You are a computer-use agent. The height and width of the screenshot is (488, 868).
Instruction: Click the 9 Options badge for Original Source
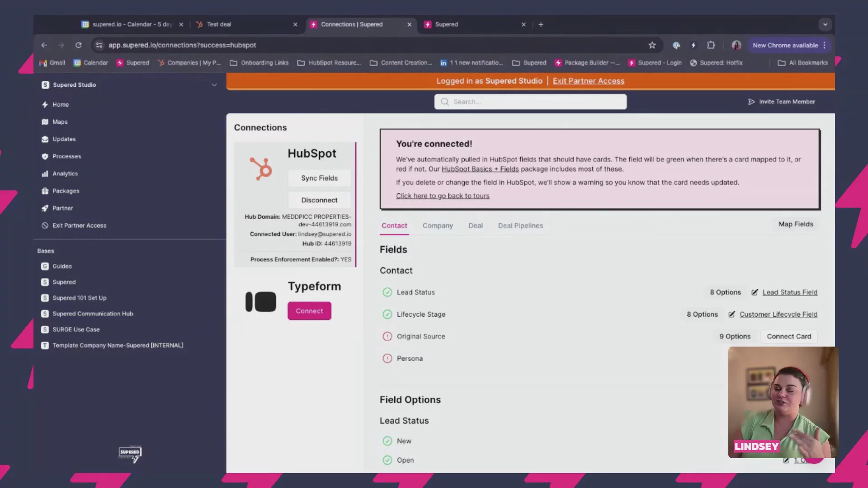[x=735, y=336]
